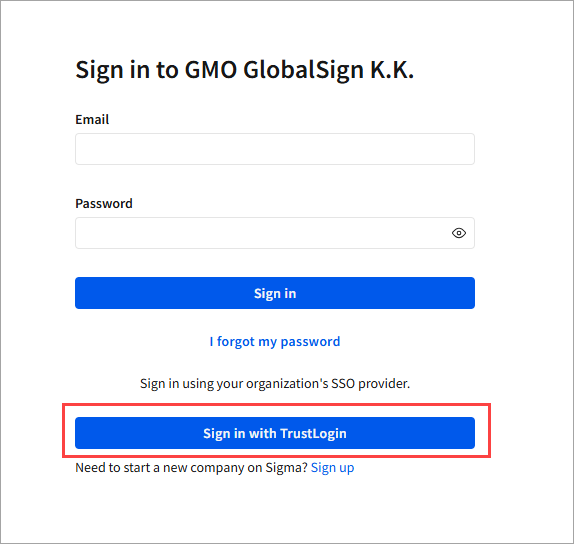Follow the Sign up link

(x=332, y=468)
